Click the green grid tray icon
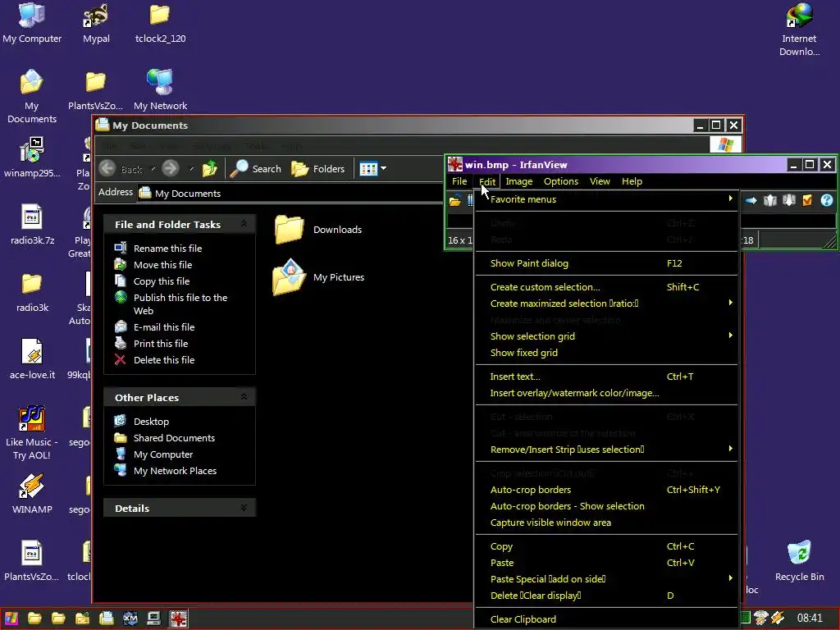This screenshot has width=840, height=630. (x=745, y=619)
